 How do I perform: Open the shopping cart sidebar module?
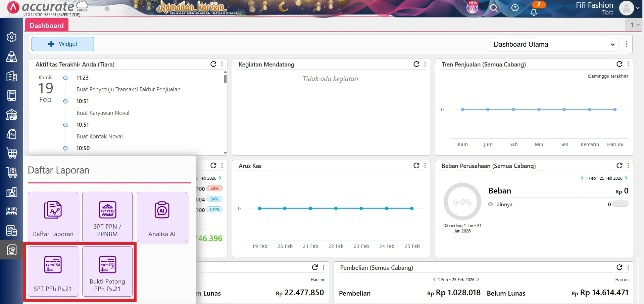coord(12,153)
